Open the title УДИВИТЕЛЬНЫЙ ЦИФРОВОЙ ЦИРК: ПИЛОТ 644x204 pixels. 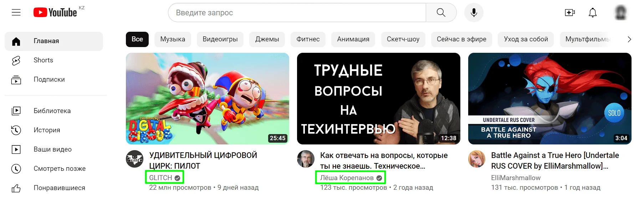[203, 160]
